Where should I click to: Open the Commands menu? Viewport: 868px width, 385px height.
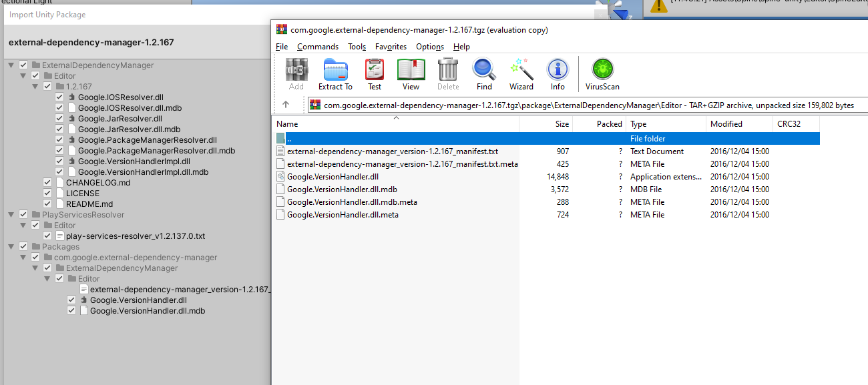(318, 47)
